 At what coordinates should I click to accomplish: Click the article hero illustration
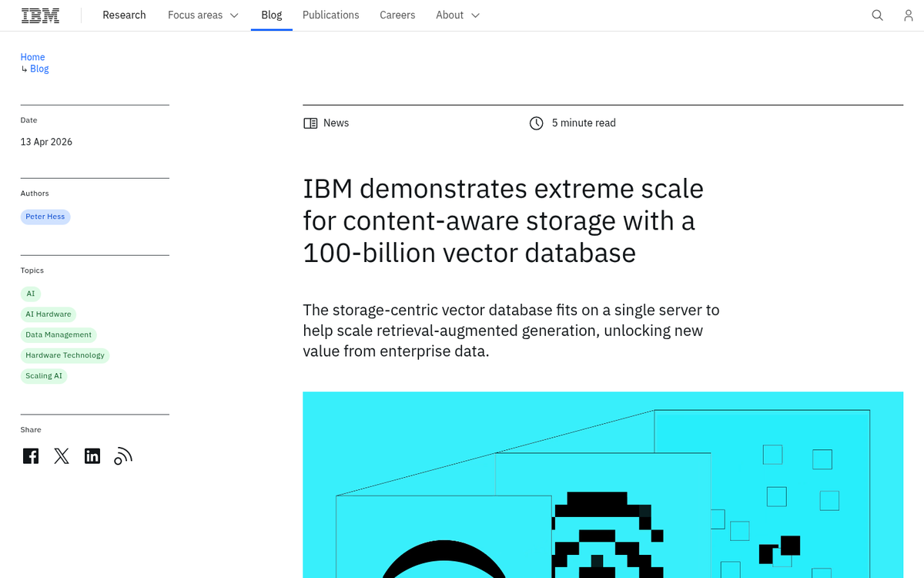coord(603,485)
